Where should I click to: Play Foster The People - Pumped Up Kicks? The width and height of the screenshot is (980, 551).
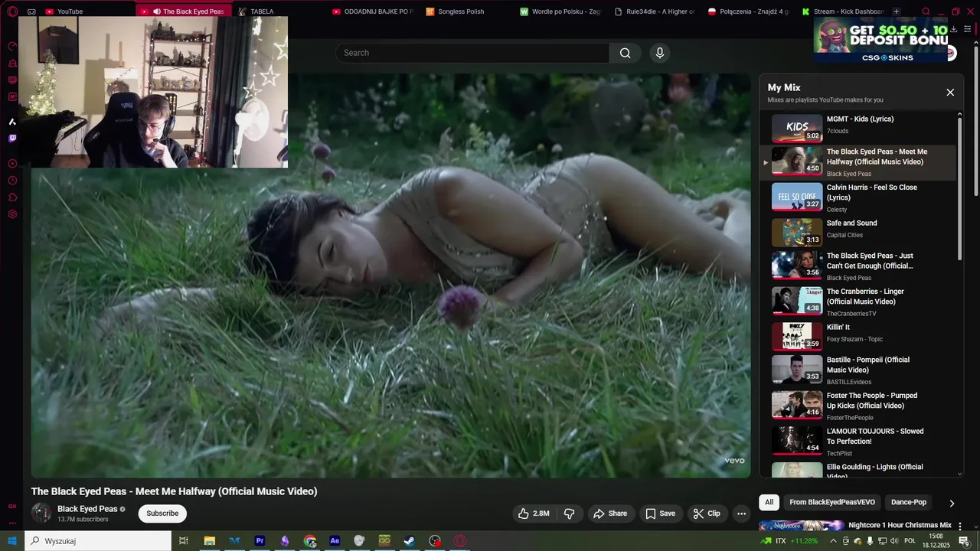point(857,406)
